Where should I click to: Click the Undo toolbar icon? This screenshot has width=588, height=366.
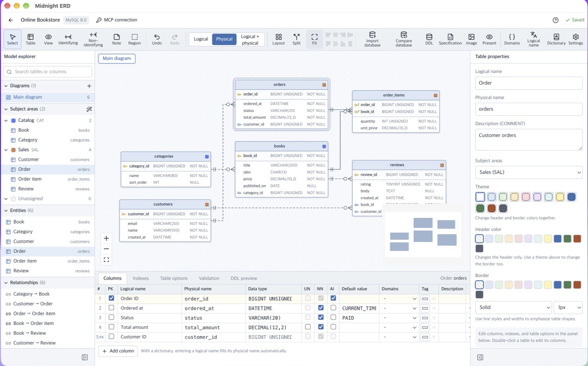(x=157, y=39)
